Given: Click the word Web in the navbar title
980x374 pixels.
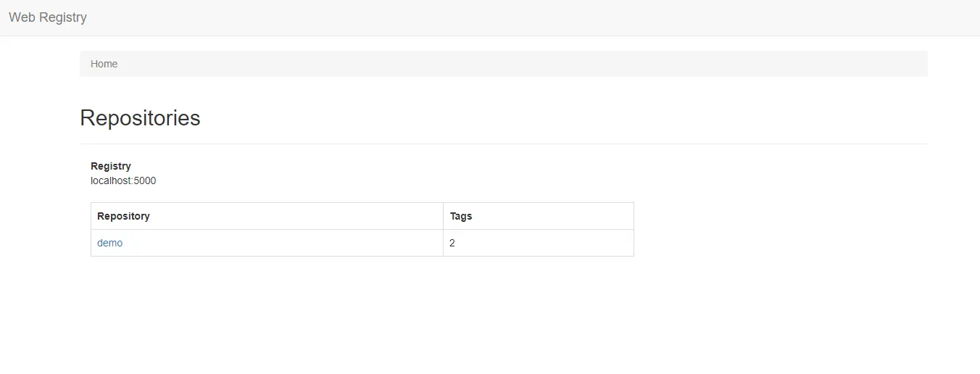Looking at the screenshot, I should [22, 17].
